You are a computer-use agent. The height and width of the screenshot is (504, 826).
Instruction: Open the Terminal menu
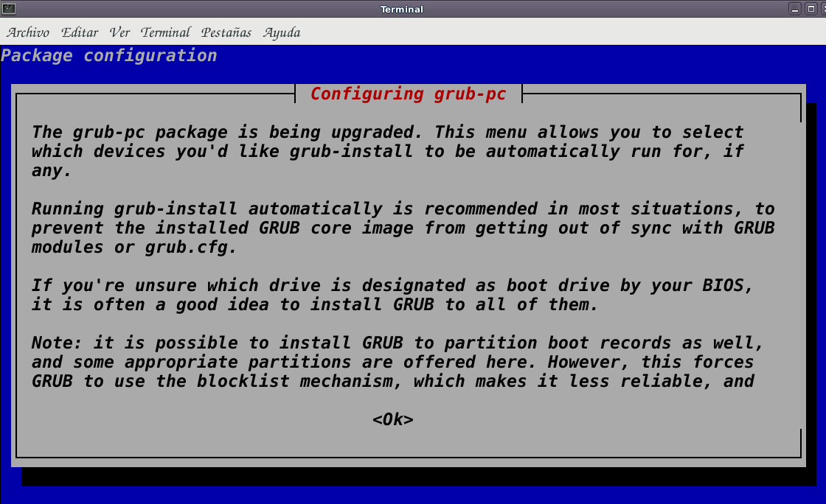165,32
